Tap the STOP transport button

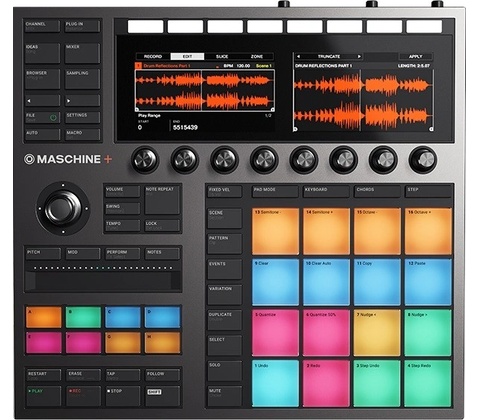tap(123, 396)
